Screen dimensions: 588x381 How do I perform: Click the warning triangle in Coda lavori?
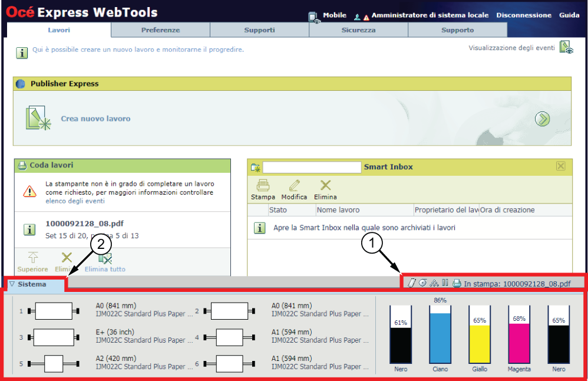click(x=29, y=192)
